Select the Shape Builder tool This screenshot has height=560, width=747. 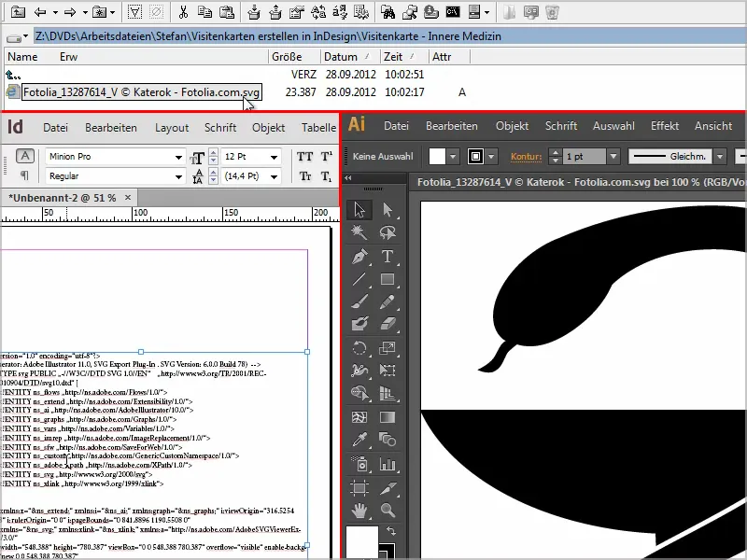coord(359,393)
